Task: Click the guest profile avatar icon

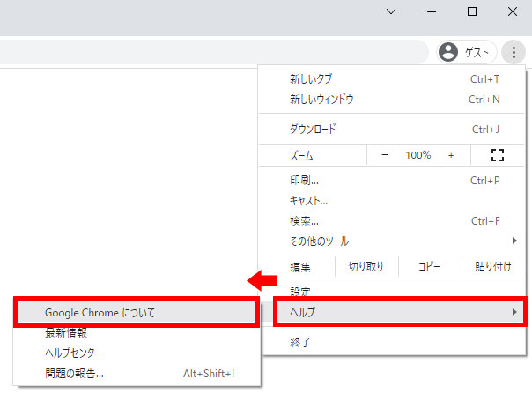Action: pos(448,52)
